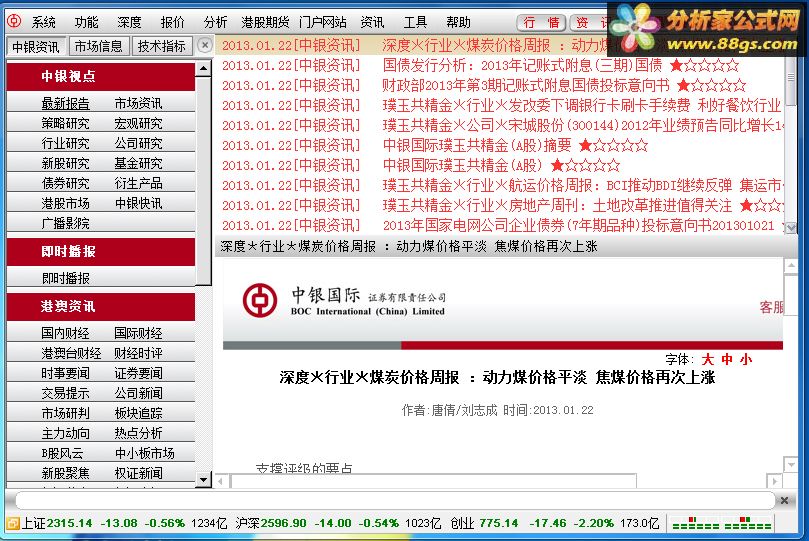This screenshot has height=541, width=809.
Task: Switch to the 市场信息 tab
Action: [x=99, y=46]
